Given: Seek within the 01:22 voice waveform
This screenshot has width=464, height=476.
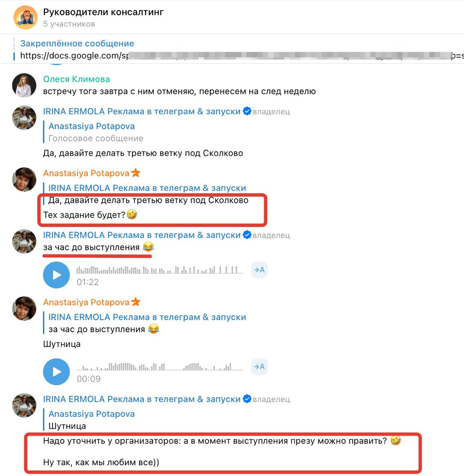Looking at the screenshot, I should (160, 270).
